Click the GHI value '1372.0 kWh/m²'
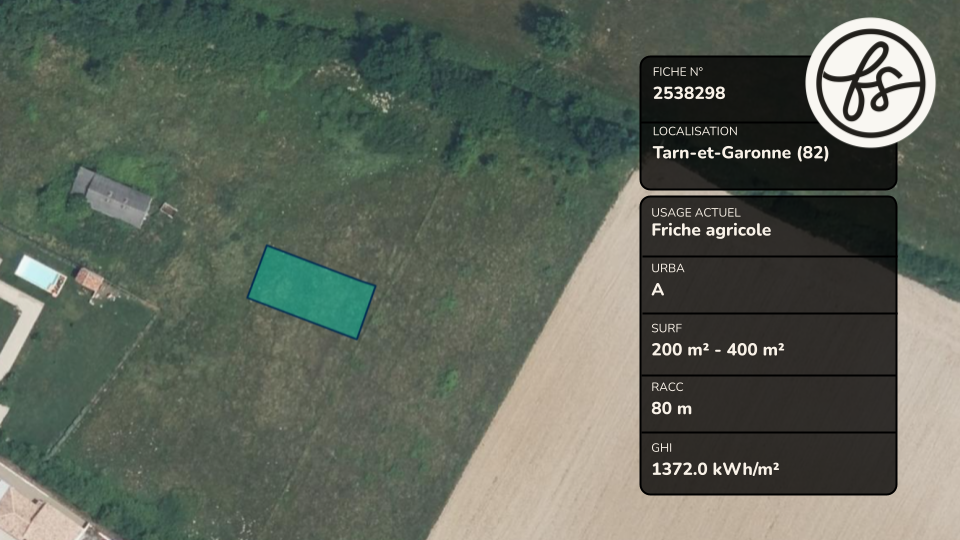 pyautogui.click(x=715, y=469)
